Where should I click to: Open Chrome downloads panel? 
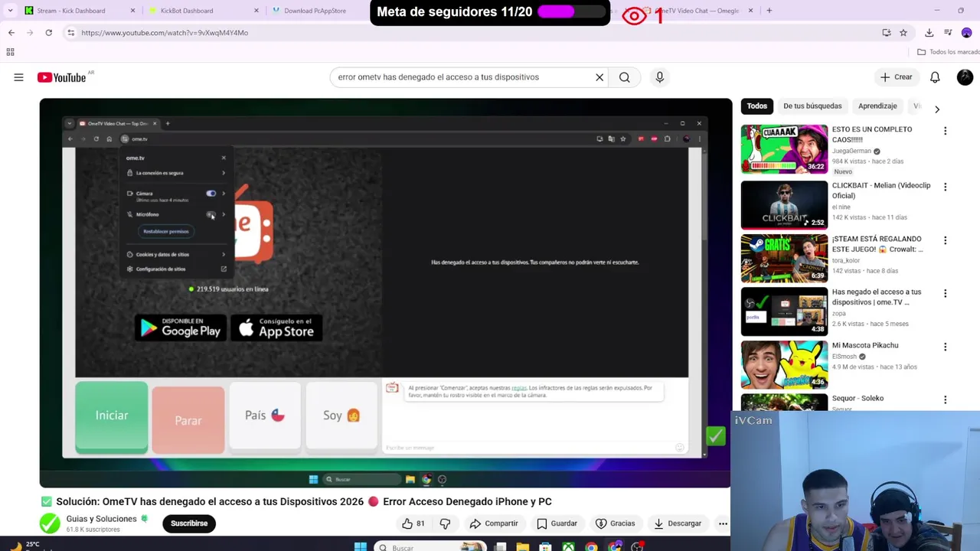[929, 33]
